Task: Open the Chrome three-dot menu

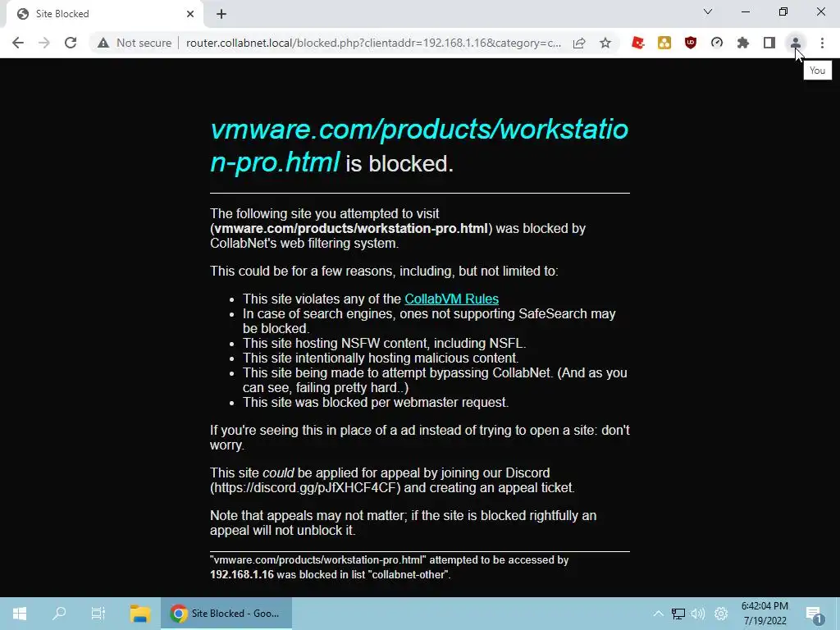Action: [x=822, y=43]
